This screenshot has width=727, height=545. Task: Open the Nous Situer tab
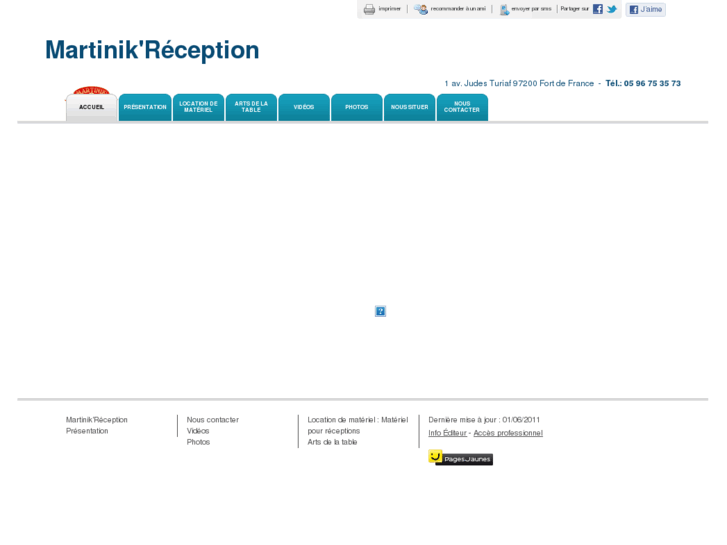click(x=409, y=107)
